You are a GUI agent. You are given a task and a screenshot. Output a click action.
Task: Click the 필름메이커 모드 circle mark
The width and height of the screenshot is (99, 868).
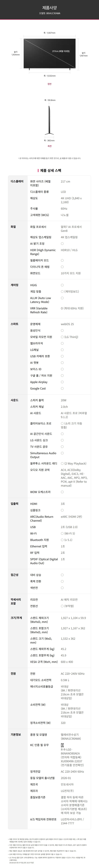coord(62,260)
